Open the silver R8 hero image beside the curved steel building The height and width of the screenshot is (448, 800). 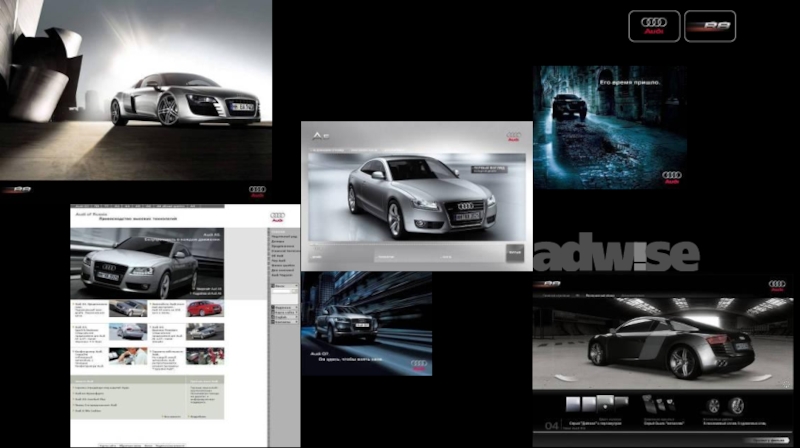136,90
